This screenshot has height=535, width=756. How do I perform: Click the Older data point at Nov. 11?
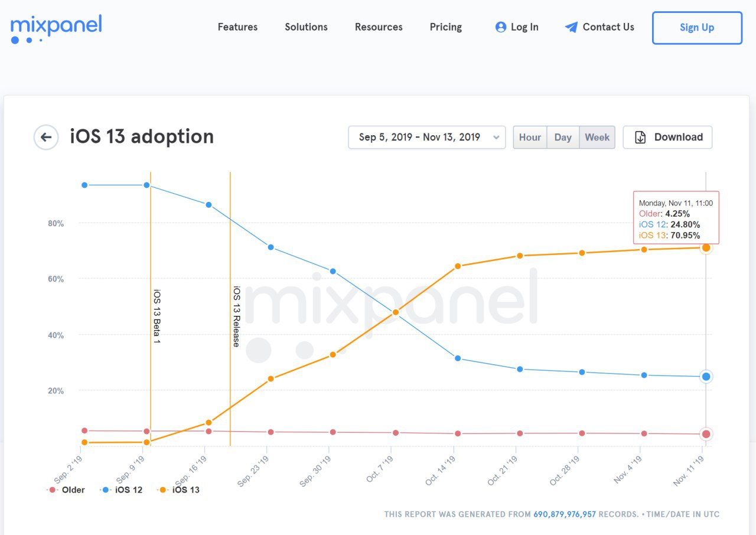(706, 434)
